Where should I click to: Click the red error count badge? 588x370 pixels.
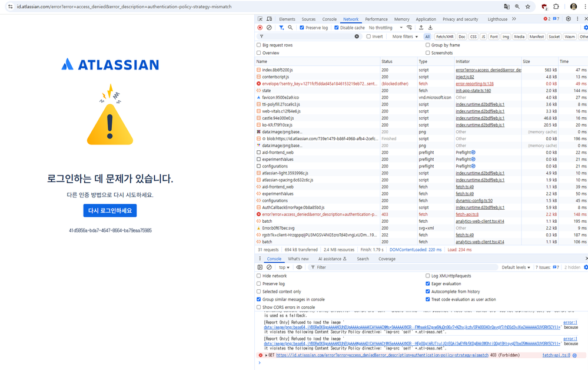547,19
